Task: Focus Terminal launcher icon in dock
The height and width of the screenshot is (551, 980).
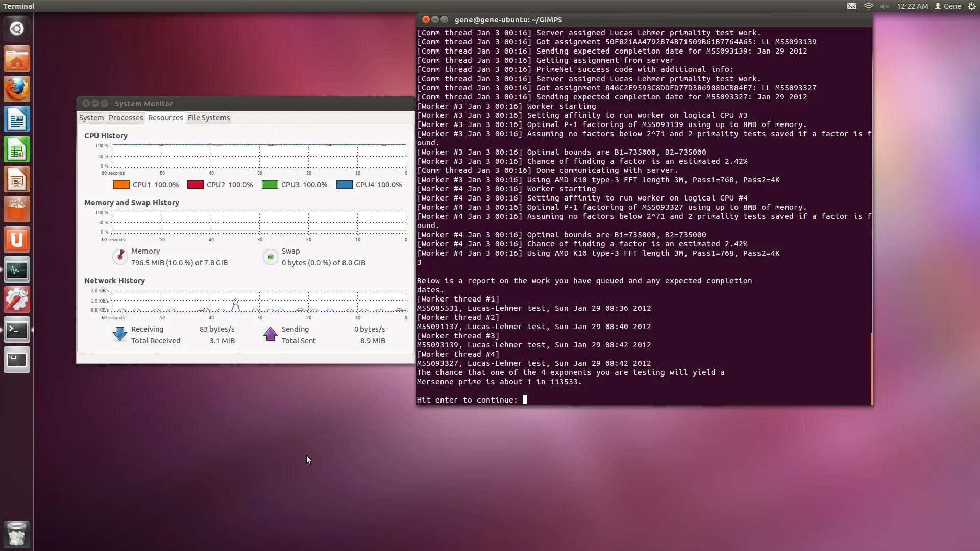Action: click(x=17, y=330)
